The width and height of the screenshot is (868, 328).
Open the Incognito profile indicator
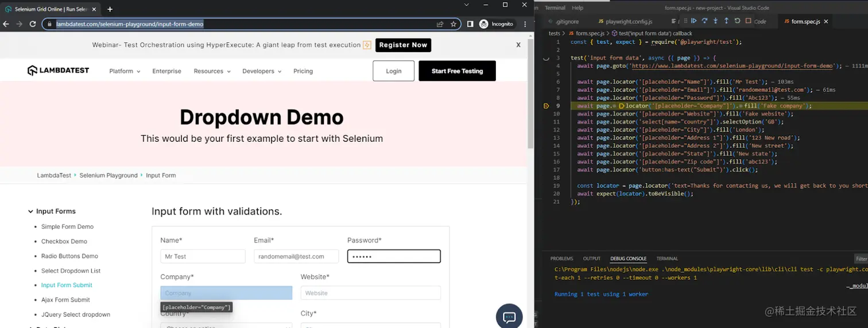(x=497, y=24)
